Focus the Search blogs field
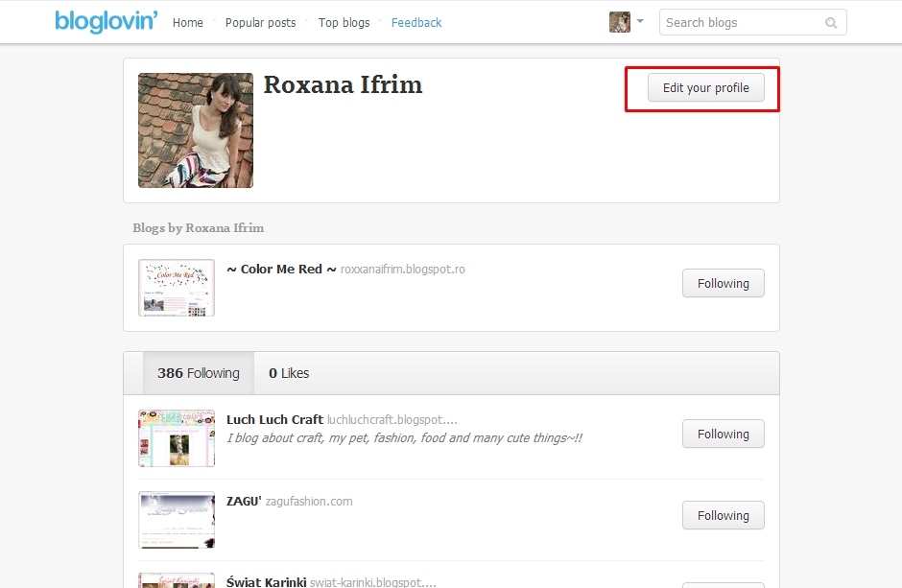Viewport: 902px width, 588px height. (752, 22)
